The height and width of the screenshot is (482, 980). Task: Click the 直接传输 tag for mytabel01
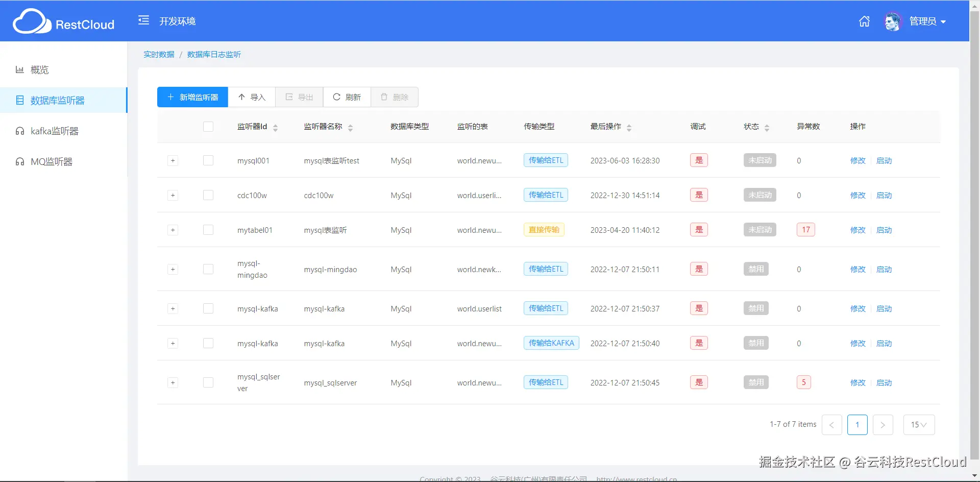tap(544, 230)
